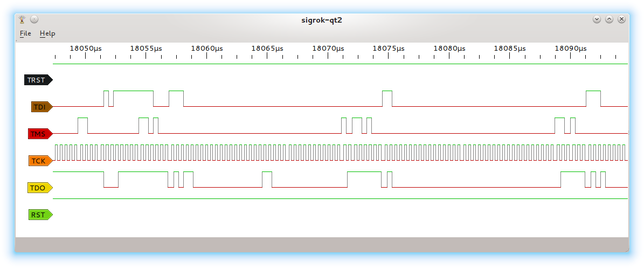Select the green RST signal label

click(39, 215)
